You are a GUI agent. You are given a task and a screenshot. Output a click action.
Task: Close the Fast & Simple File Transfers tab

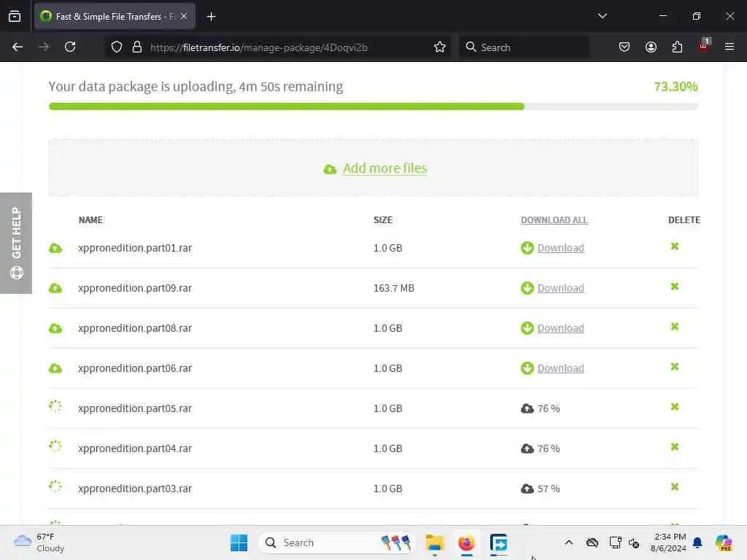coord(184,17)
